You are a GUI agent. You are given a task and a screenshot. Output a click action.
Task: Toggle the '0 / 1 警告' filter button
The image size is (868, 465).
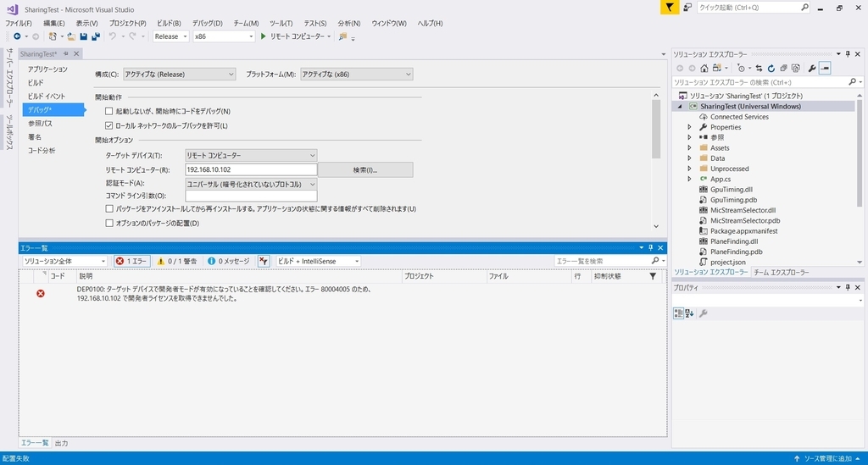click(177, 261)
